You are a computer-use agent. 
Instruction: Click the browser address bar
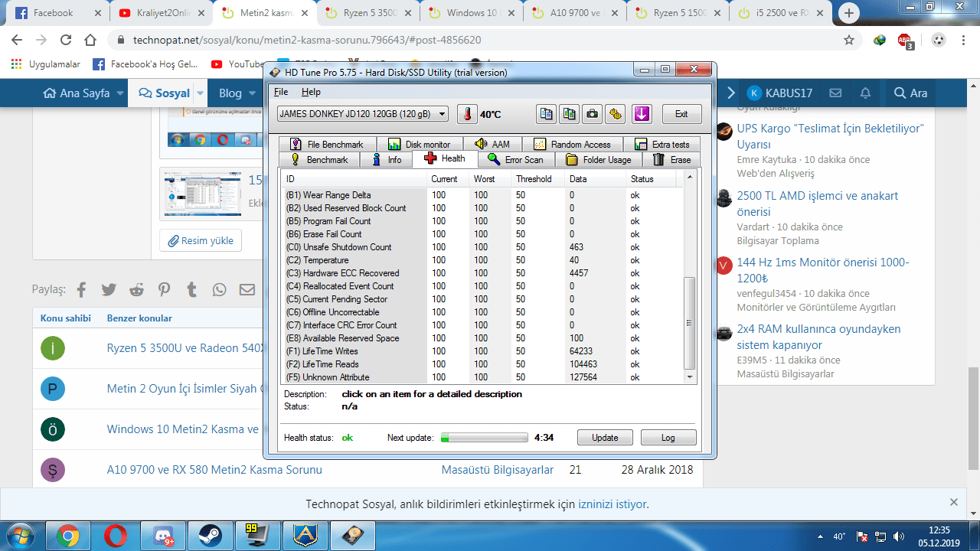point(484,40)
